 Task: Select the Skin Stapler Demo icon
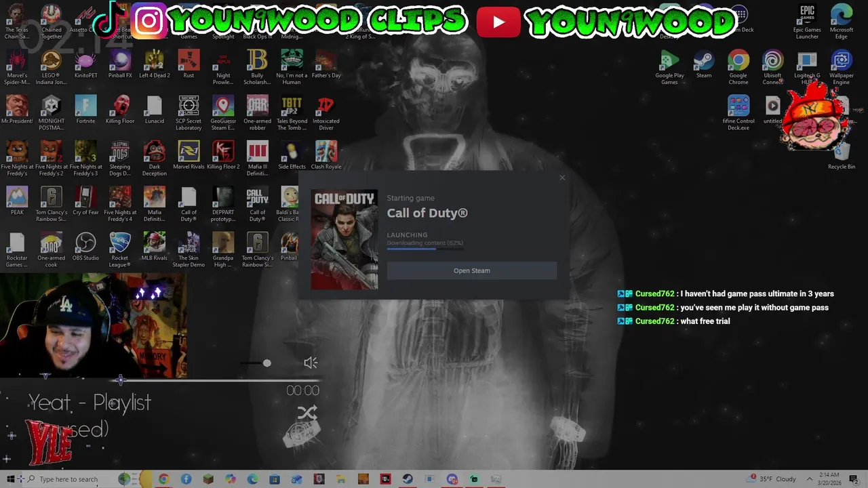point(189,249)
